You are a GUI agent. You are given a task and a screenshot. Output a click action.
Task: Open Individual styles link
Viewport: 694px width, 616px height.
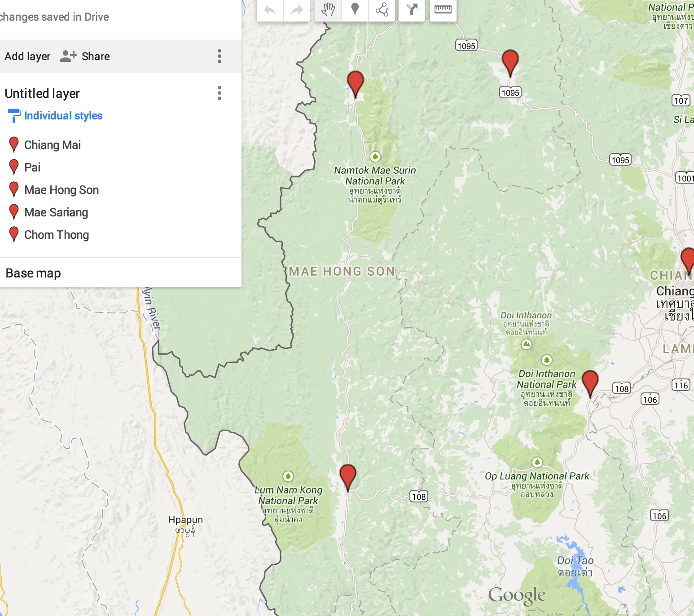pos(63,116)
